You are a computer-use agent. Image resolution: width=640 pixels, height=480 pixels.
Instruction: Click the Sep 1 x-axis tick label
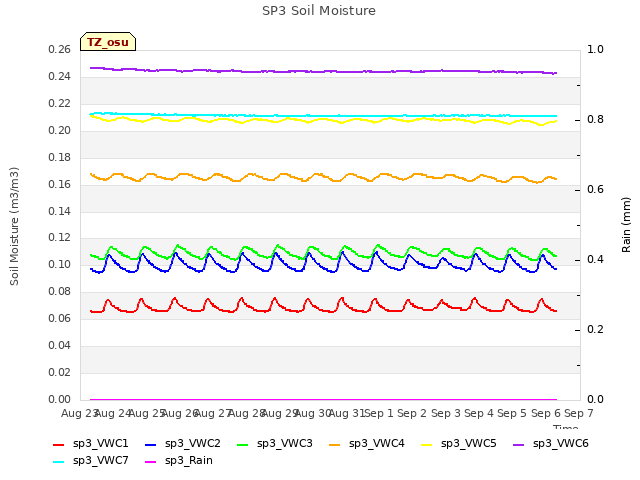tap(378, 413)
